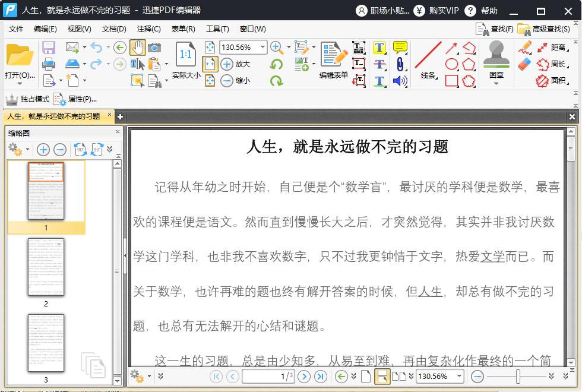
Task: Click the 高级查找 advanced search button
Action: pos(550,29)
